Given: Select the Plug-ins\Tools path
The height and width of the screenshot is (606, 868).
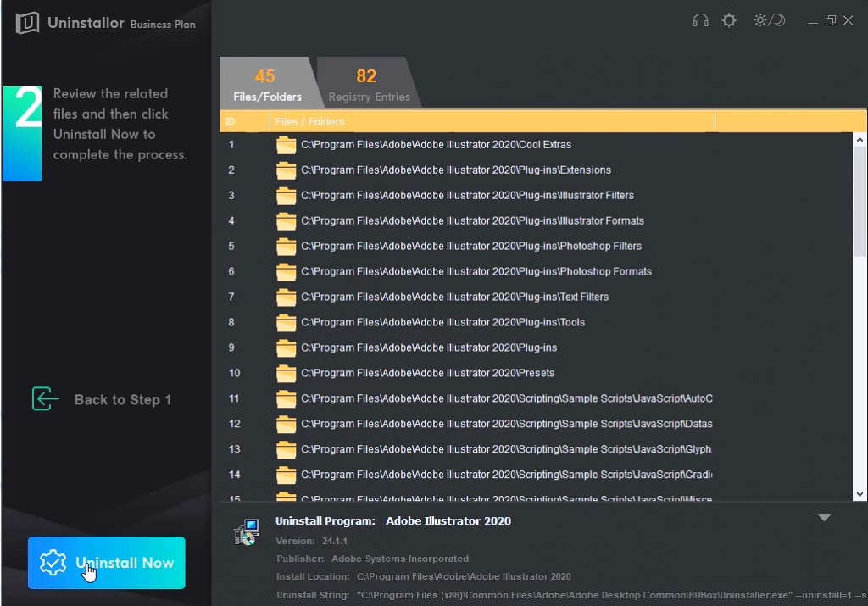Looking at the screenshot, I should [442, 323].
